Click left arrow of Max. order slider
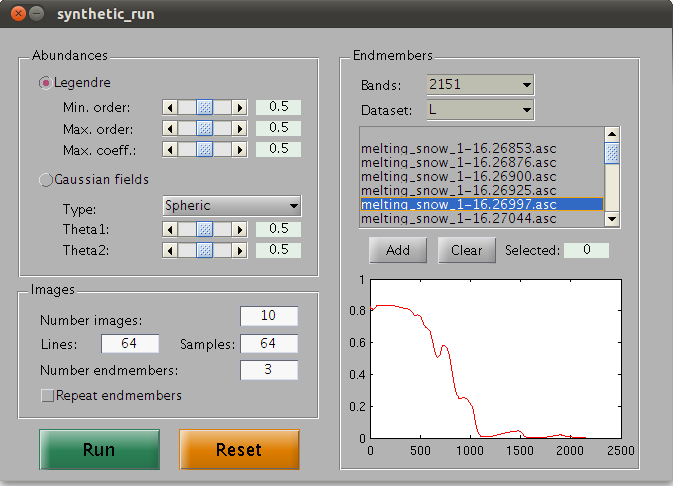Screen dimensions: 673x486 pyautogui.click(x=169, y=128)
